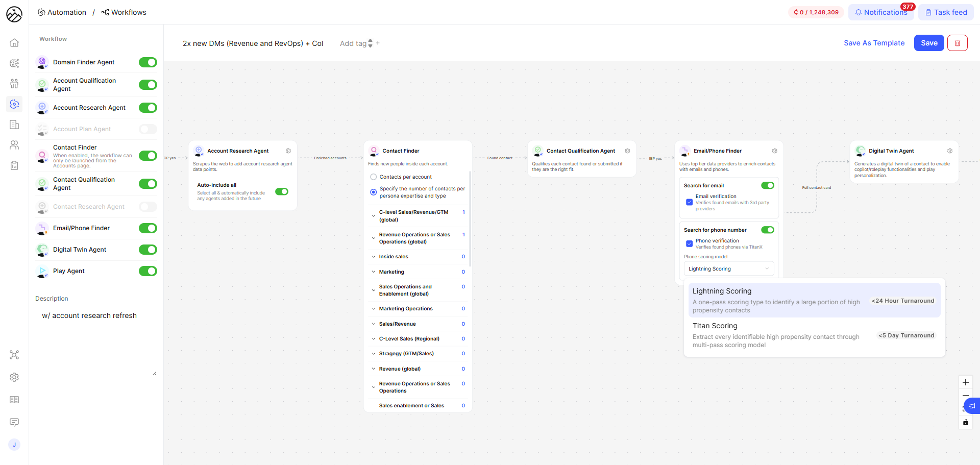Open the blue megaphone announcements button
Screen dimensions: 980x465
(972, 406)
